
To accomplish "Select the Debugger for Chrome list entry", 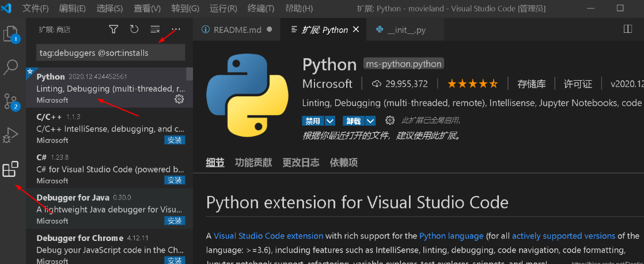I will coord(109,247).
